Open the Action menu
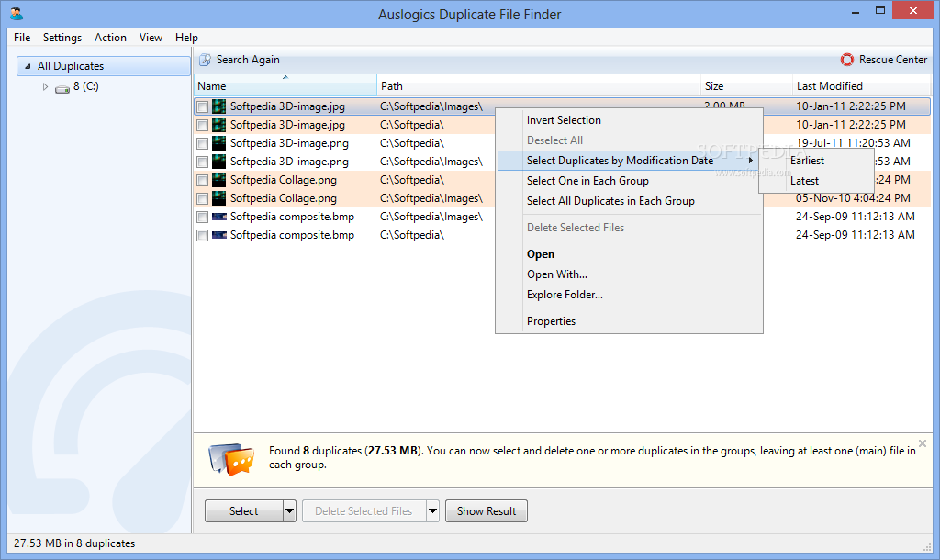Image resolution: width=940 pixels, height=560 pixels. tap(110, 37)
